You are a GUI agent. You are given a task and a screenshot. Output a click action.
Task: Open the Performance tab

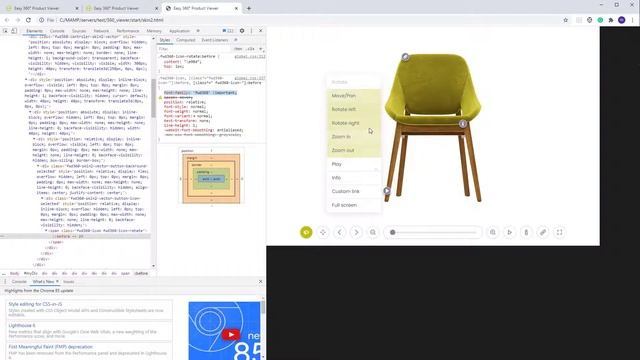[128, 31]
